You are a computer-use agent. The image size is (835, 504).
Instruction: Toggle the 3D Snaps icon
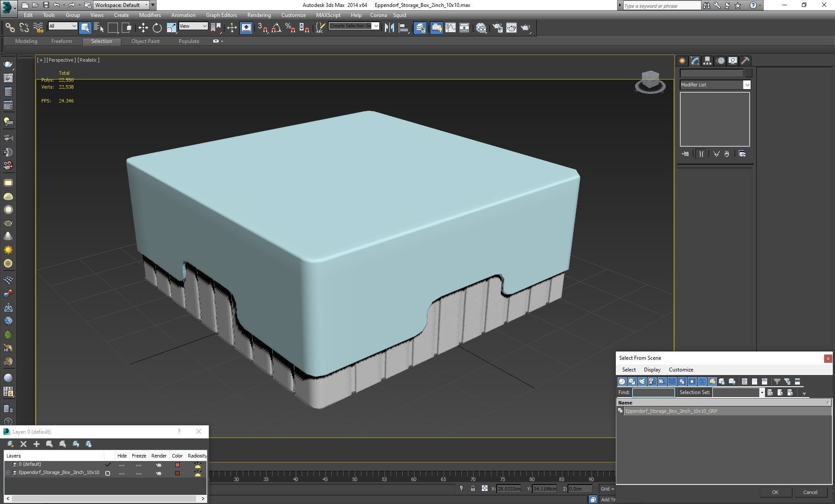[x=262, y=28]
